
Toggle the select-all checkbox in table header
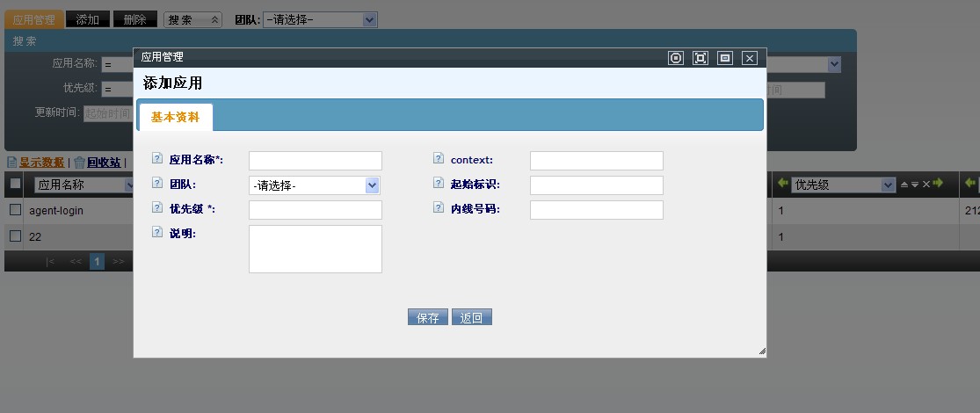[15, 184]
